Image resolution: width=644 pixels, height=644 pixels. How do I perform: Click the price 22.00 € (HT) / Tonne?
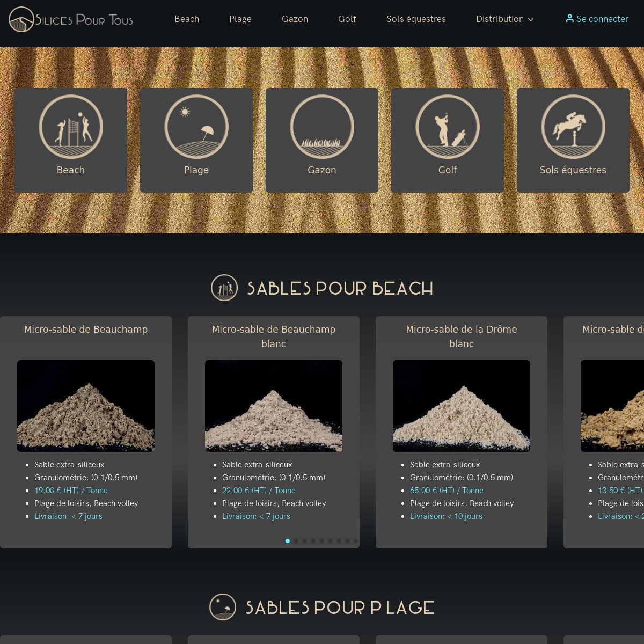[x=259, y=491]
